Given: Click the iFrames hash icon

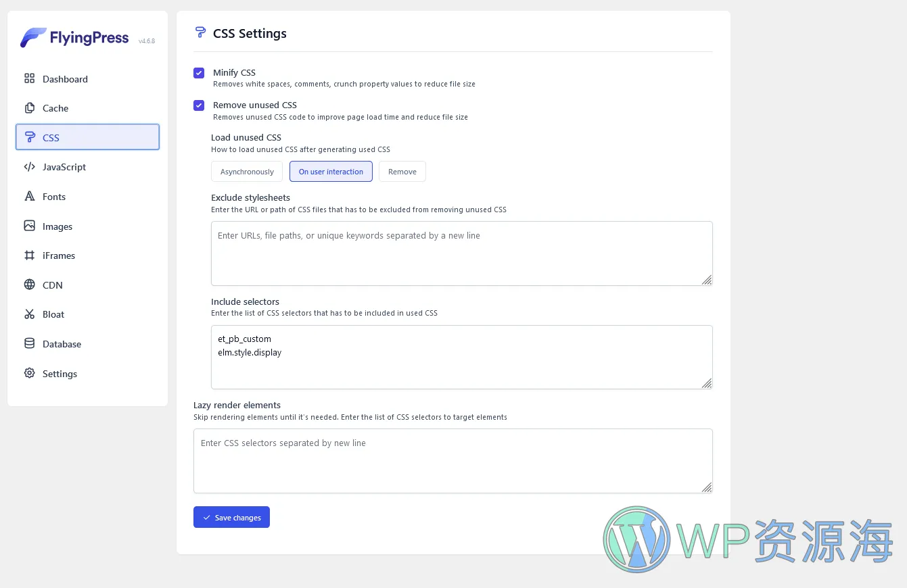Looking at the screenshot, I should click(29, 255).
